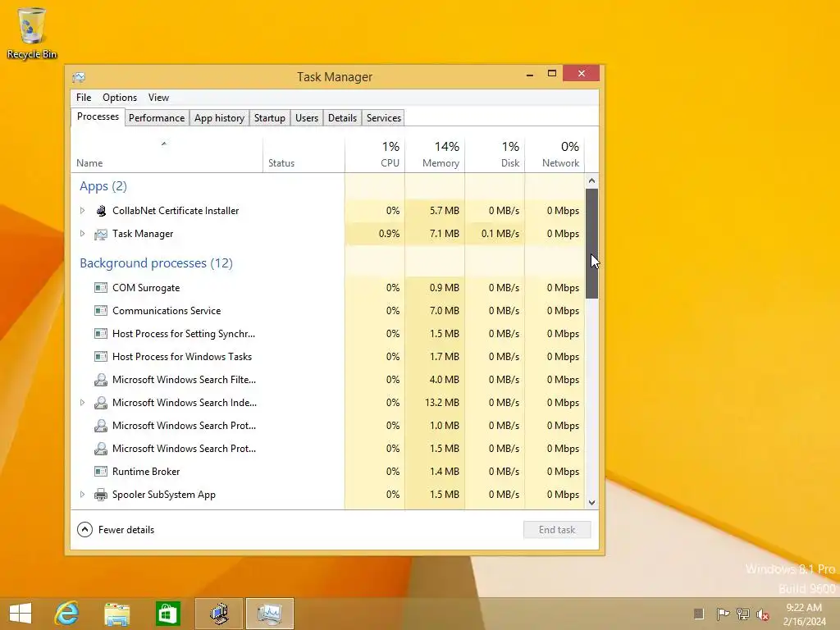840x630 pixels.
Task: Select the Communications Service process name
Action: tap(167, 311)
